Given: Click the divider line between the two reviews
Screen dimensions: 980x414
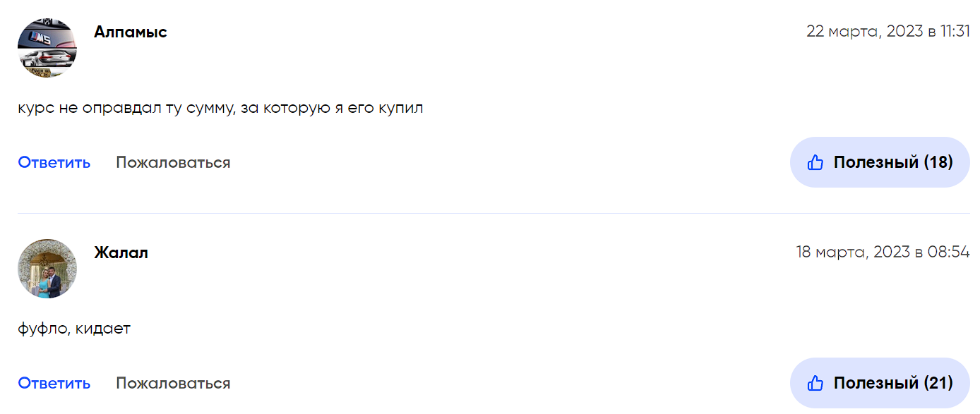Looking at the screenshot, I should 494,213.
